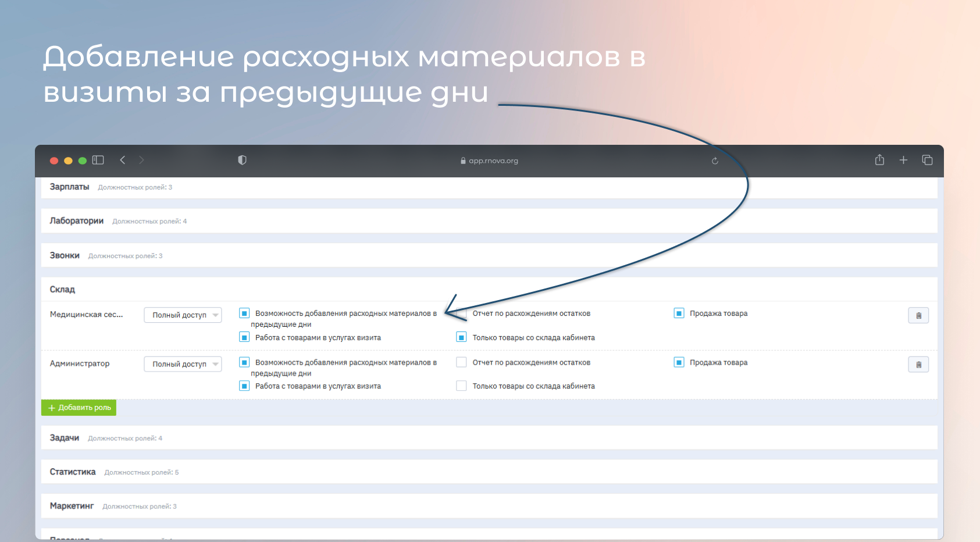This screenshot has width=980, height=542.
Task: Uncheck Продажа товара for Медицинская сестра
Action: [x=679, y=313]
